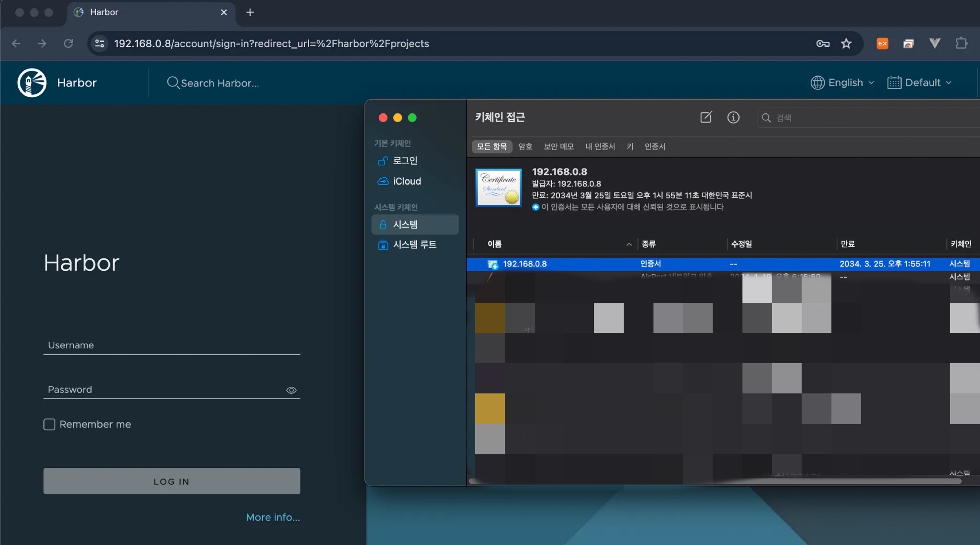Click the 인증서 type cell in selected row
980x545 pixels.
(650, 264)
